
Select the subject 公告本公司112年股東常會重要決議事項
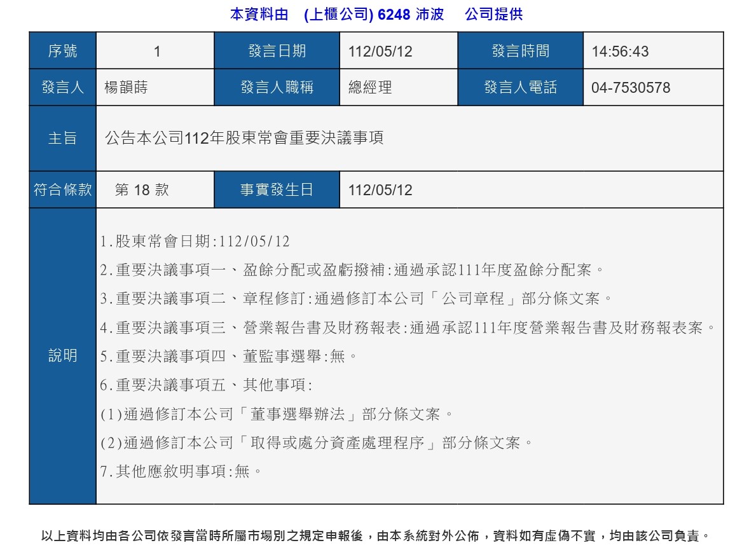click(244, 138)
